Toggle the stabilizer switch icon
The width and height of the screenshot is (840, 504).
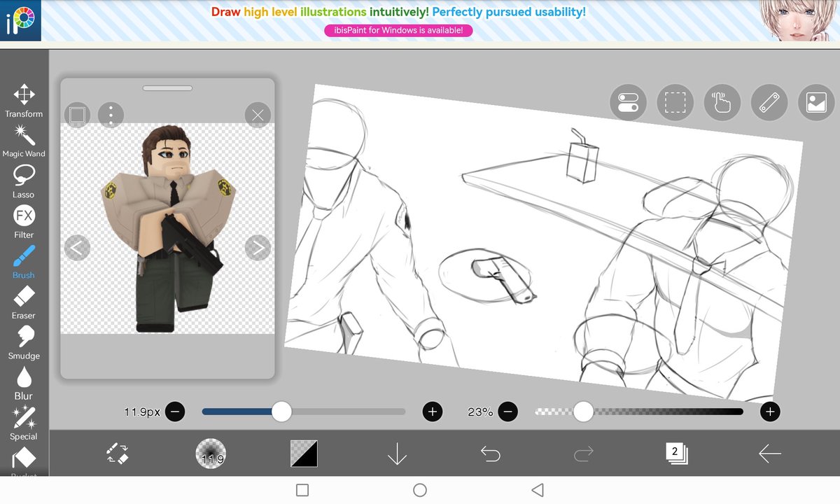click(x=628, y=103)
